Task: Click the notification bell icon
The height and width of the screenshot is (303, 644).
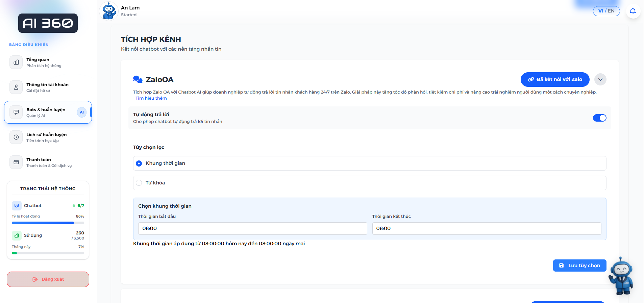Action: [633, 11]
